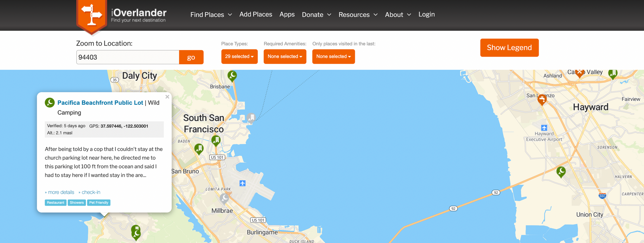Click the green camping marker near Brisbane
Screen dimensions: 644x243
tap(232, 76)
